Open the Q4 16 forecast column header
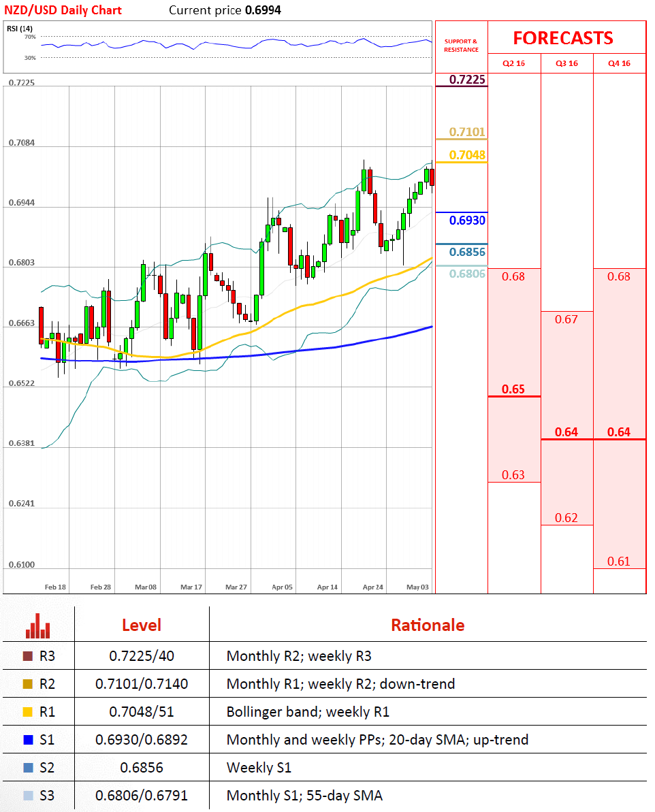This screenshot has width=655, height=812. [619, 63]
